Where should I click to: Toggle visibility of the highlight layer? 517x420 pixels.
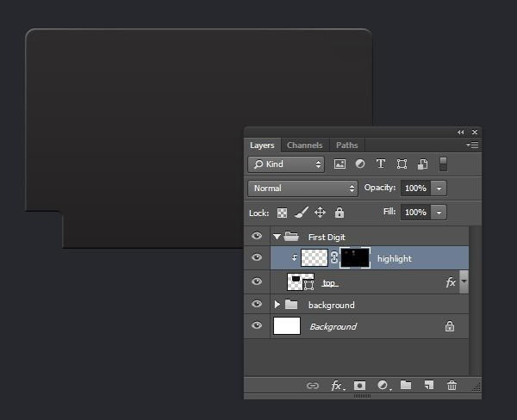click(257, 258)
